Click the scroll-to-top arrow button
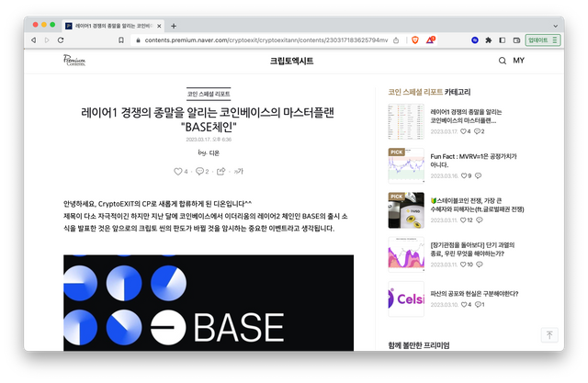 pyautogui.click(x=549, y=334)
